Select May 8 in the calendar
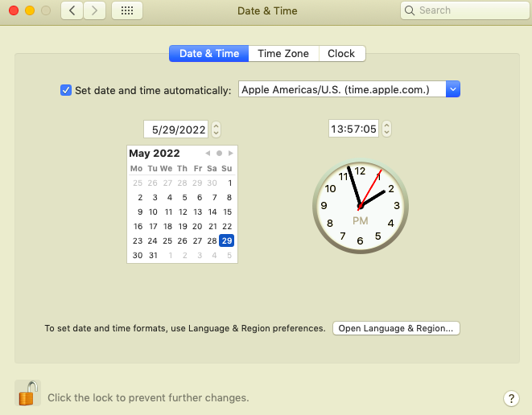 229,197
